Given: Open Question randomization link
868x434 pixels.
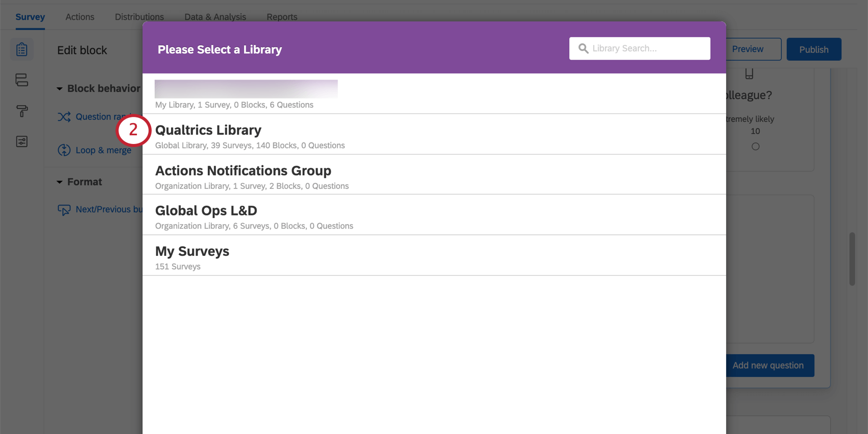Looking at the screenshot, I should click(x=109, y=117).
